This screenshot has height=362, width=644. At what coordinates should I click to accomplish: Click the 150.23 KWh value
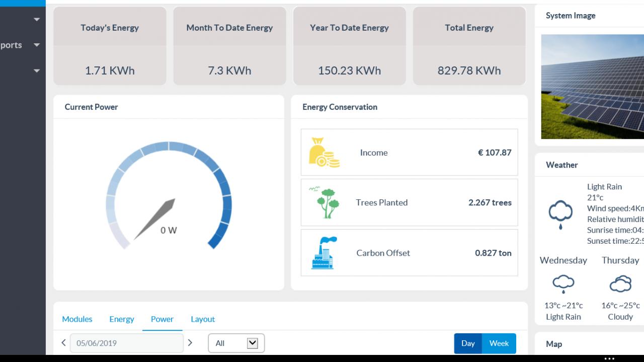tap(349, 70)
